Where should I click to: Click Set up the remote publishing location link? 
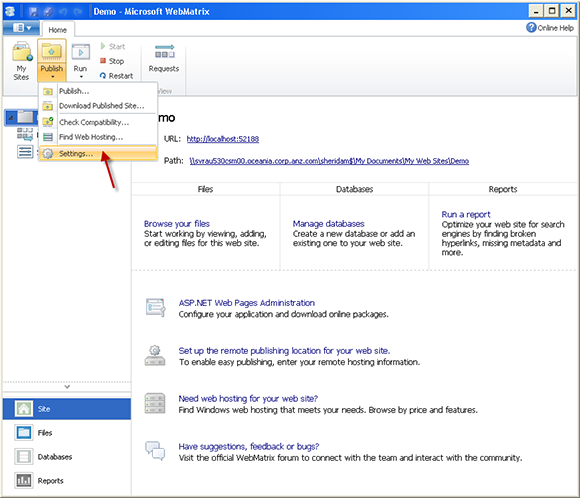coord(284,351)
